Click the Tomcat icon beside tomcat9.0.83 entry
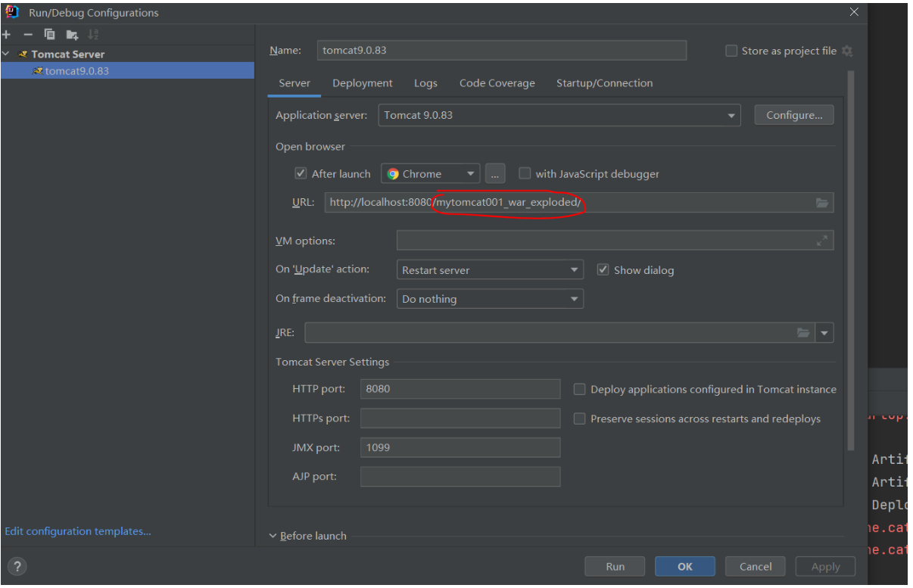Screen dimensions: 913x588 [38, 70]
